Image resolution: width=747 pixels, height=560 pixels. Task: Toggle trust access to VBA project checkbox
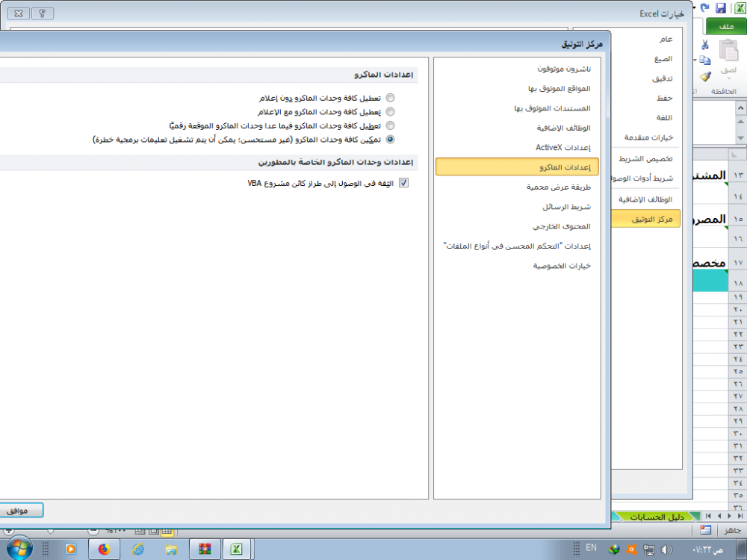click(403, 183)
